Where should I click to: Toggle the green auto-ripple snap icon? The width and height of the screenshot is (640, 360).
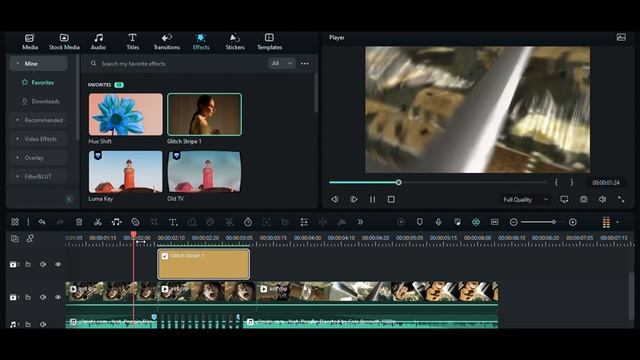476,222
